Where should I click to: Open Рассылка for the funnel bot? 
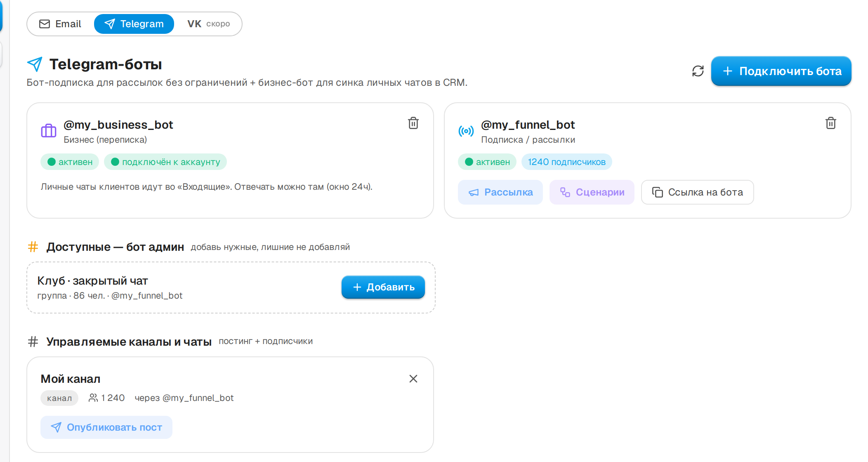(x=500, y=192)
